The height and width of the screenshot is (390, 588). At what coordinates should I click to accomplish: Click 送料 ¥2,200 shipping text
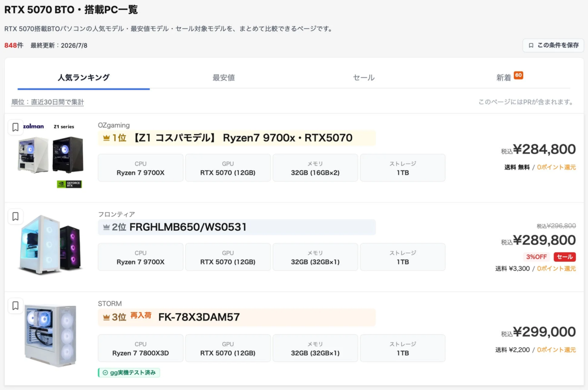(513, 350)
